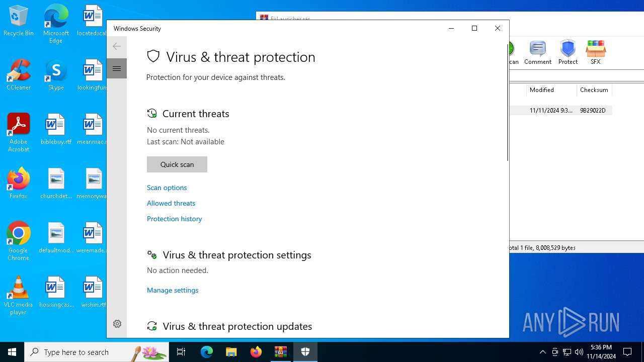The image size is (644, 362).
Task: Click the Comment tool in WinRAR
Action: pos(538,52)
